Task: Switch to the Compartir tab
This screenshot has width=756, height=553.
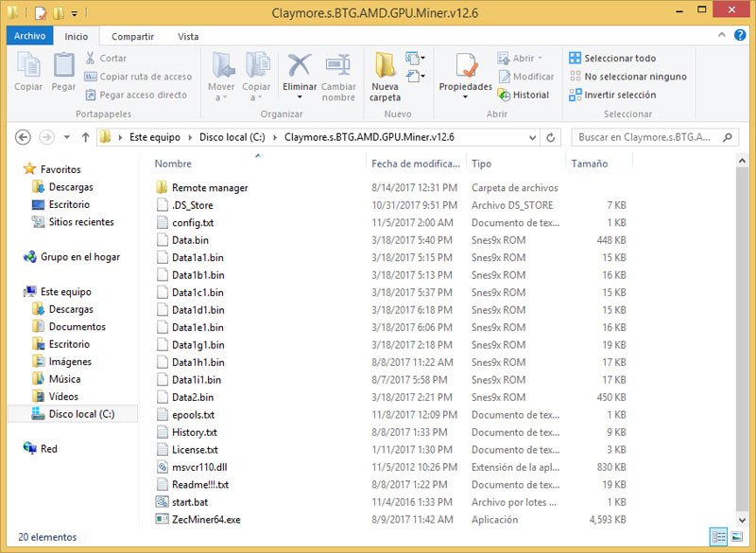Action: 132,36
